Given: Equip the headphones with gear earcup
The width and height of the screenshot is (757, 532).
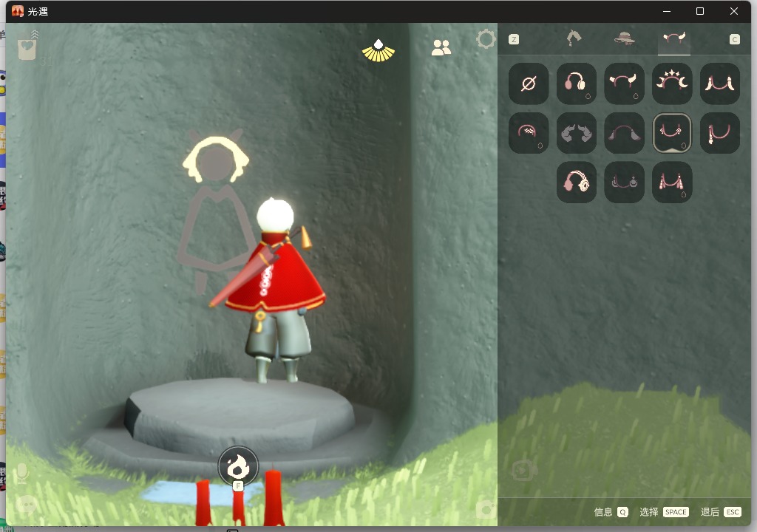Looking at the screenshot, I should (x=576, y=182).
